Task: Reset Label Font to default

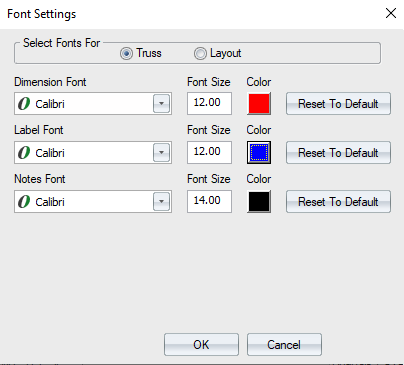Action: click(x=338, y=153)
